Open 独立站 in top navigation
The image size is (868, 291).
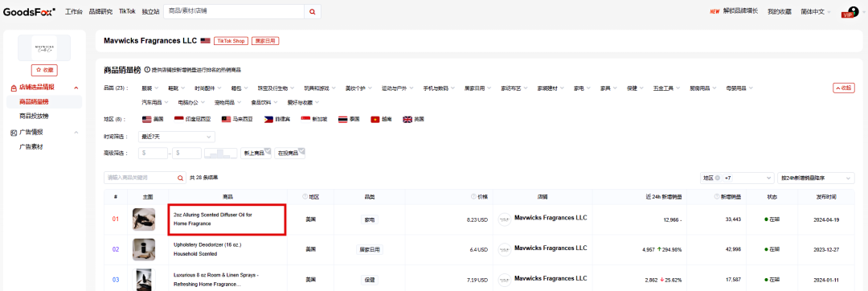150,11
